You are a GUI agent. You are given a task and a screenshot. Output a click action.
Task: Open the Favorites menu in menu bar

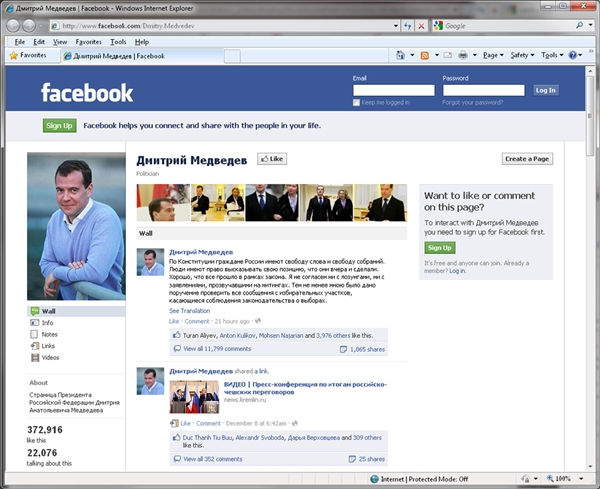point(88,42)
